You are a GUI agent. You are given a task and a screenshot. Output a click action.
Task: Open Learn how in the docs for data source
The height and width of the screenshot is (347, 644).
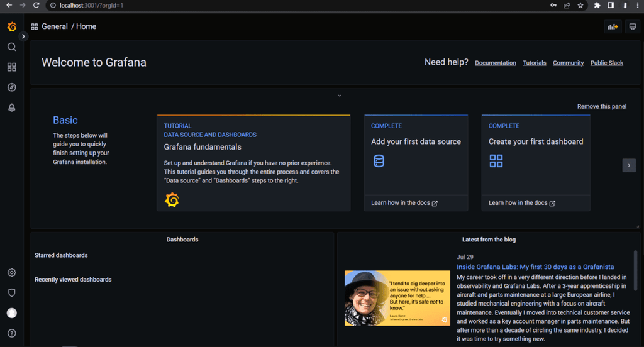click(404, 203)
